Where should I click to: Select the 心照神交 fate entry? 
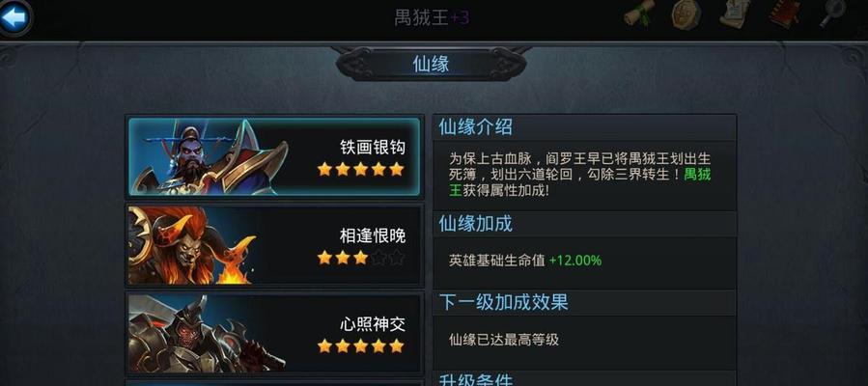(274, 333)
